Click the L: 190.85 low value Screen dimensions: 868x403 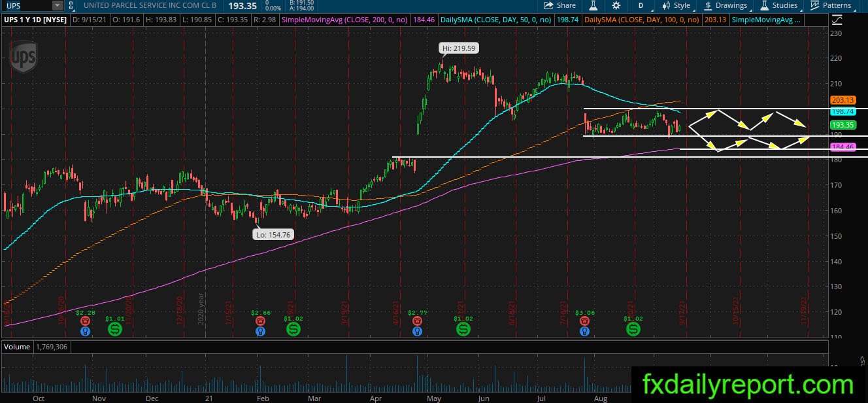[x=199, y=20]
